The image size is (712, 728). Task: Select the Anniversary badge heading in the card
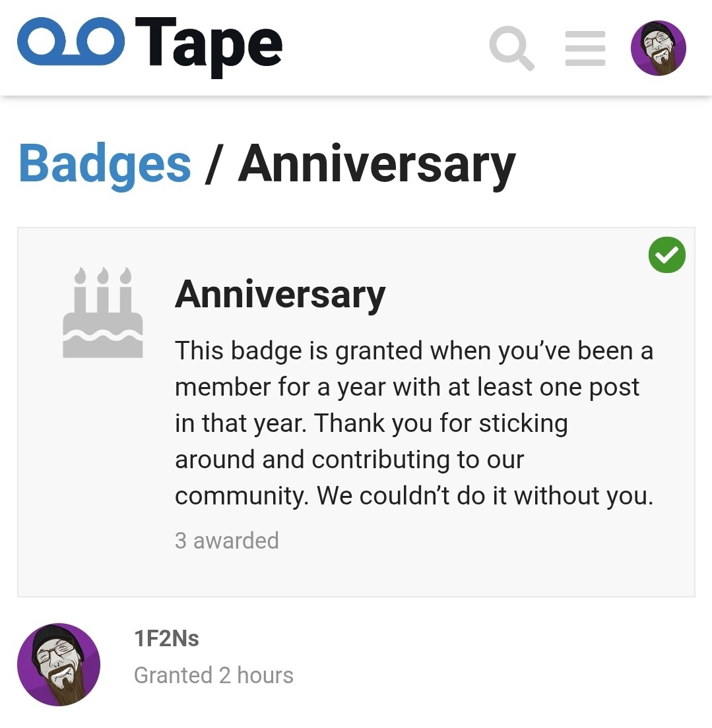280,294
